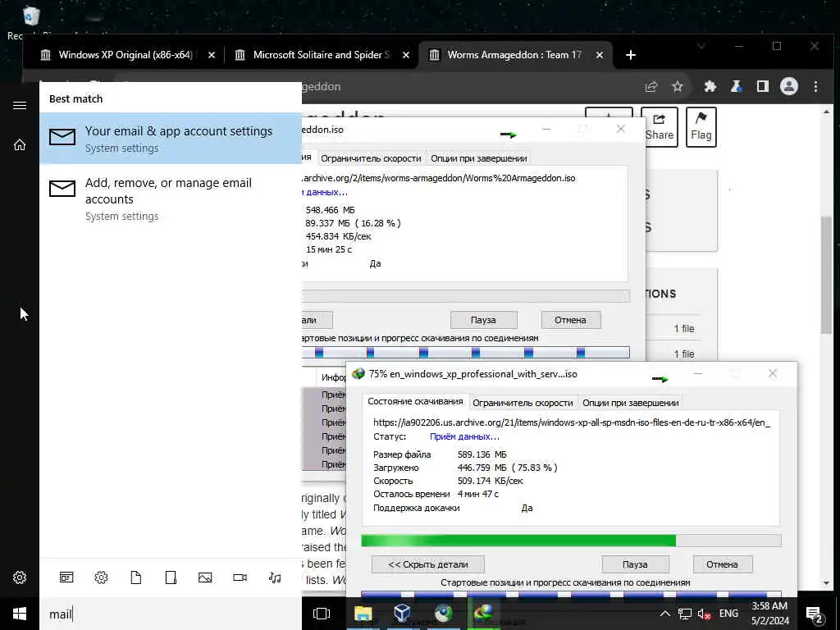Open Task View on the taskbar
This screenshot has height=630, width=840.
coord(322,614)
